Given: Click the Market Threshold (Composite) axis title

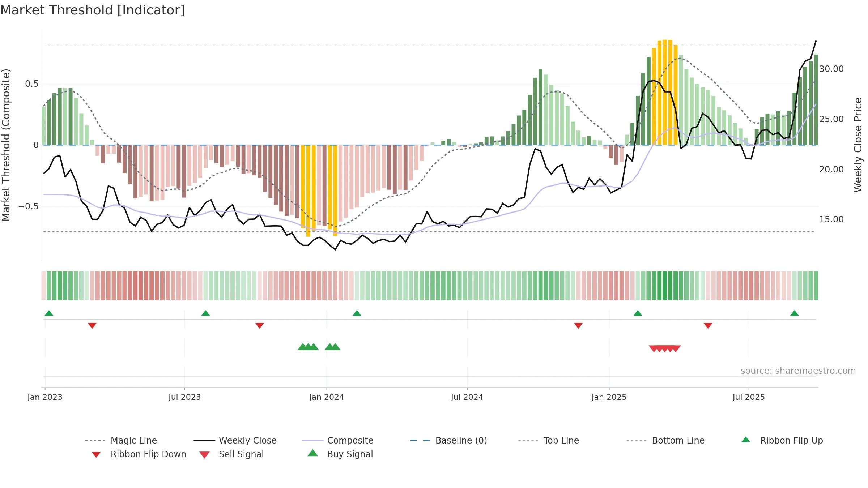Looking at the screenshot, I should pyautogui.click(x=6, y=145).
